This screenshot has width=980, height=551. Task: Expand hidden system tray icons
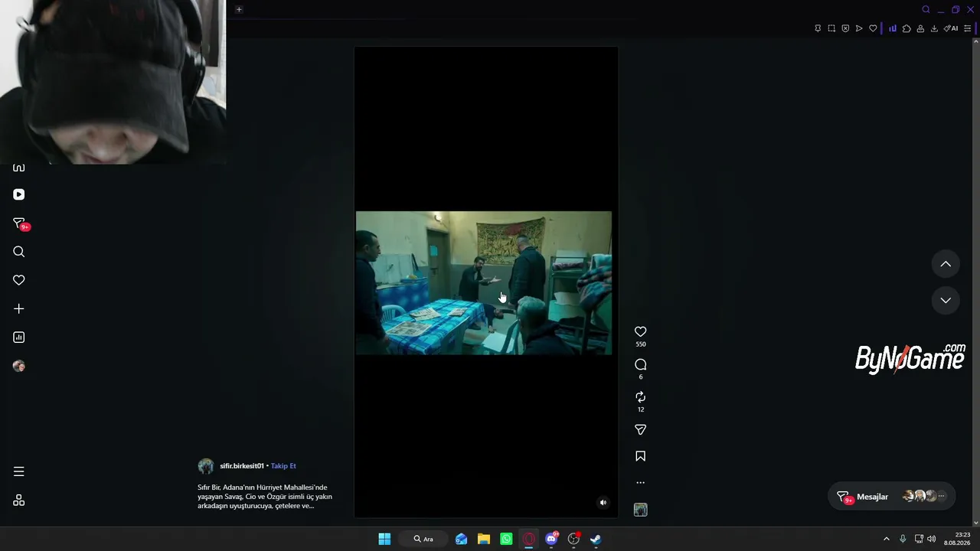pos(887,539)
